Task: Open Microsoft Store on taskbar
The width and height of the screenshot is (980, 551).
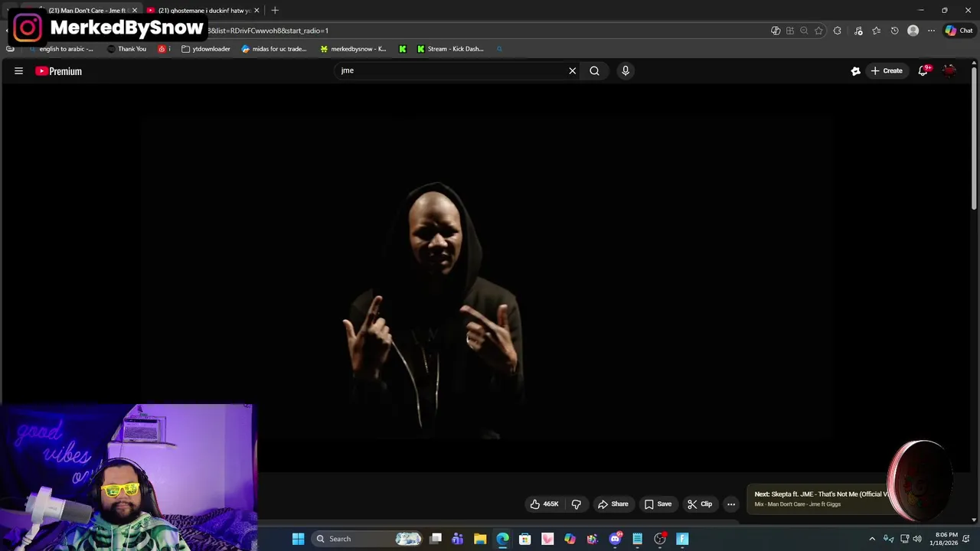Action: (525, 539)
